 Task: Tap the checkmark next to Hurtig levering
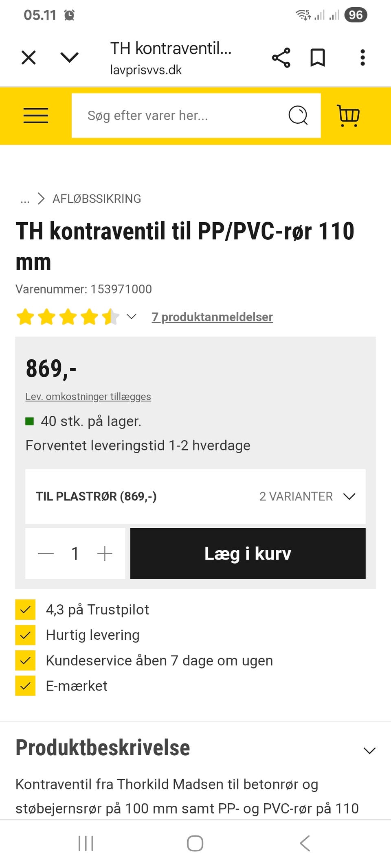tap(25, 635)
